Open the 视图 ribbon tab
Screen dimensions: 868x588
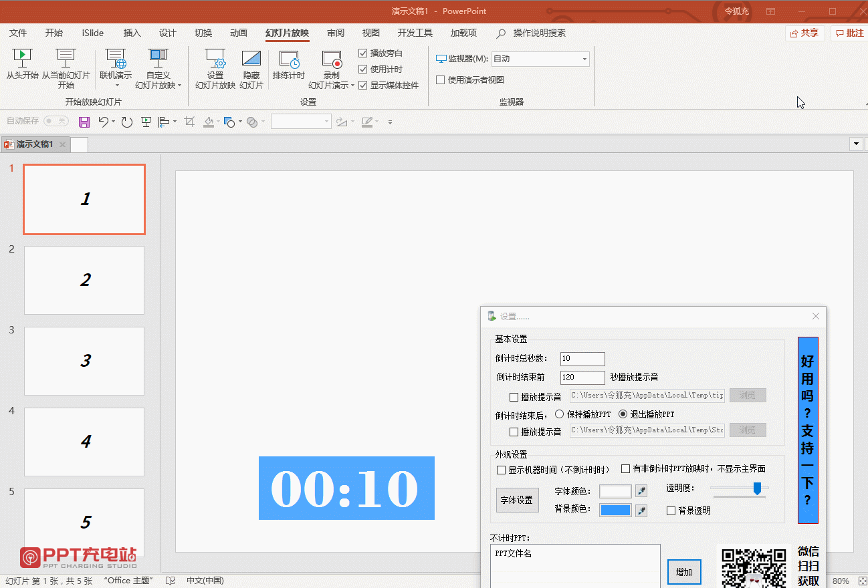[371, 32]
